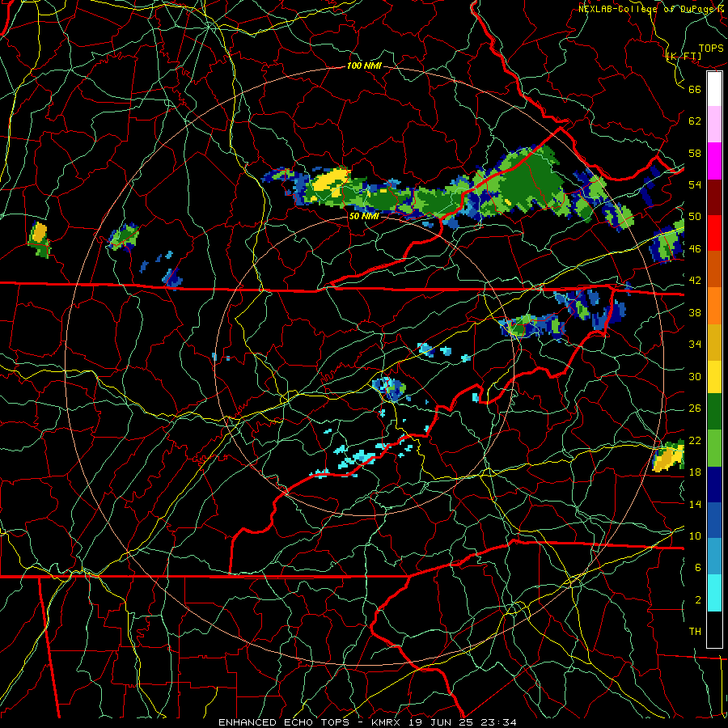Screen dimensions: 728x728
Task: Click the 58 legend value
Action: tap(695, 153)
